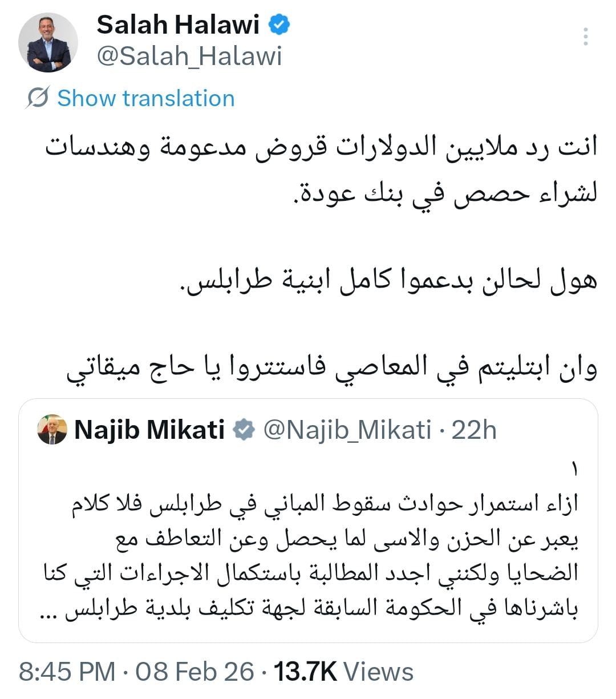Click the three-dot more options icon

pyautogui.click(x=586, y=37)
